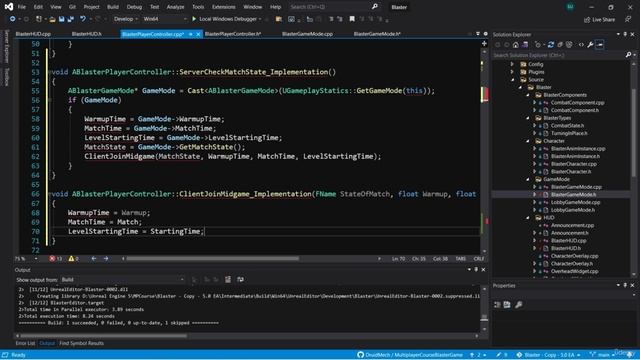Image resolution: width=640 pixels, height=360 pixels.
Task: Click the Blaster - Copy repository status item
Action: 548,355
